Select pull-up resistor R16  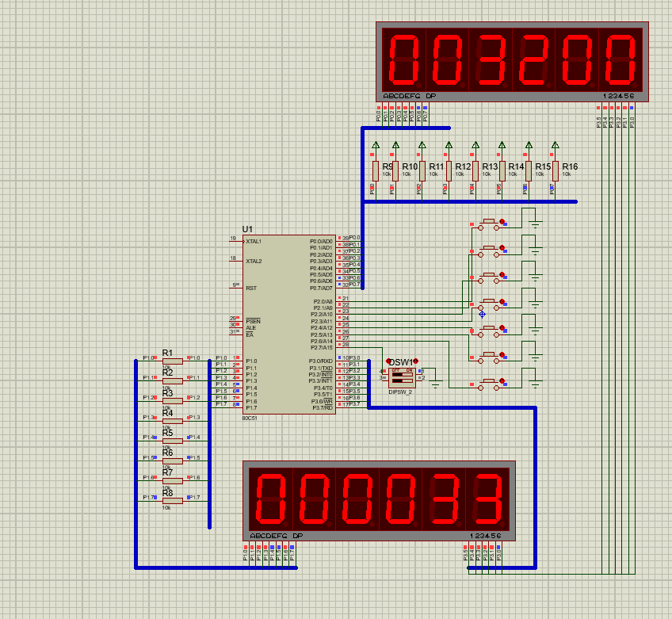click(x=555, y=171)
